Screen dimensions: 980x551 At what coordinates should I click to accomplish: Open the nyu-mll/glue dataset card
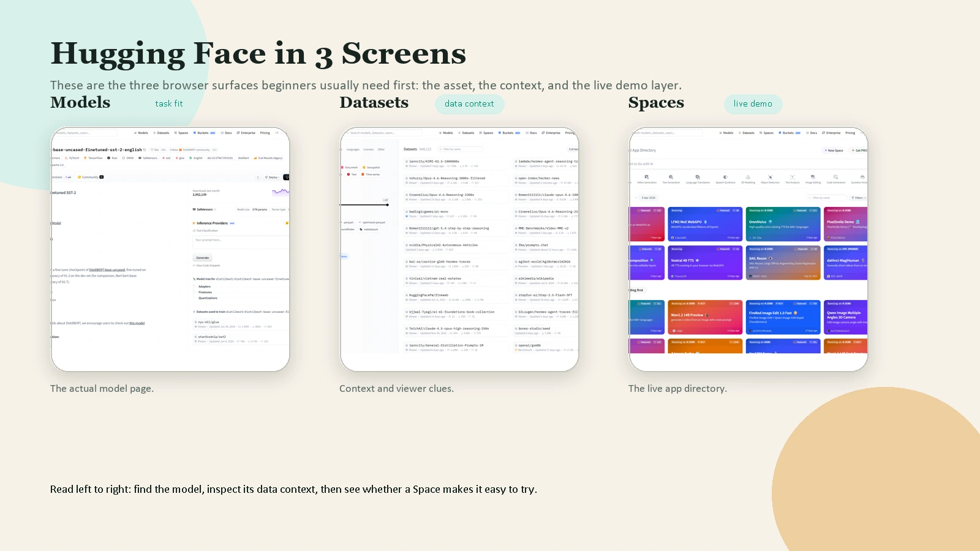[x=241, y=324]
